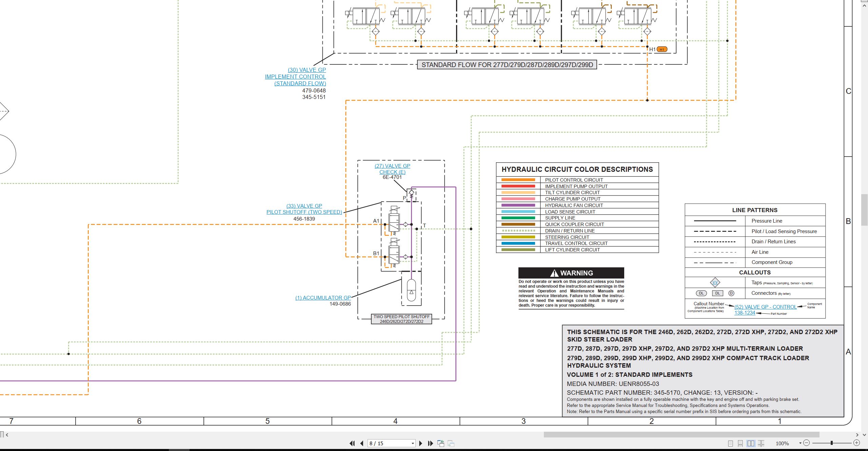Jump to the last page
Viewport: 868px width, 451px height.
pos(431,443)
